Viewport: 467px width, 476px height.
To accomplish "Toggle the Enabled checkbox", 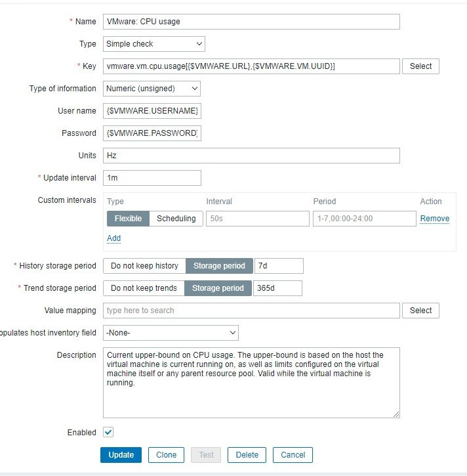I will pyautogui.click(x=109, y=433).
